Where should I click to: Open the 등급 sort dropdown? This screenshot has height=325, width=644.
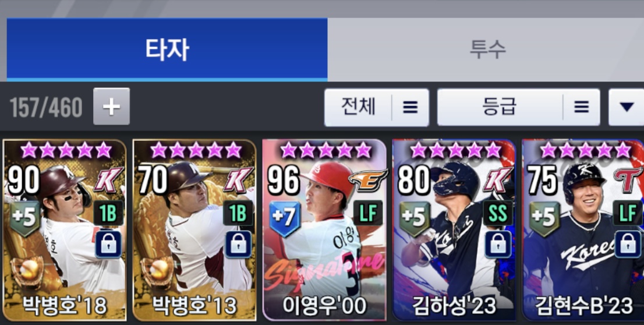[x=518, y=107]
